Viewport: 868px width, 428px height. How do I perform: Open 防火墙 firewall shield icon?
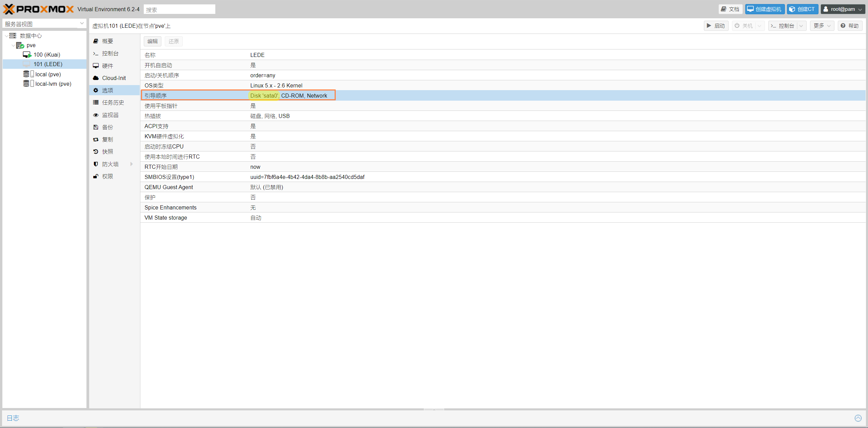pos(96,164)
